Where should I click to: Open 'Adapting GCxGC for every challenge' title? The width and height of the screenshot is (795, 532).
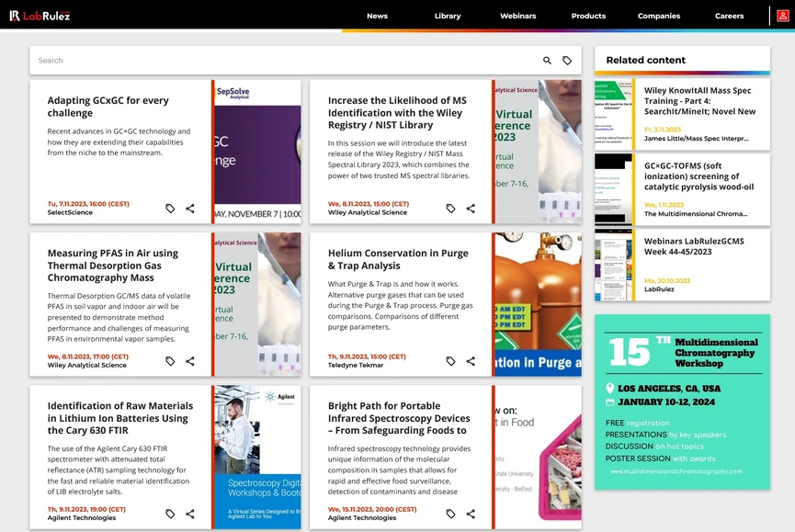tap(108, 107)
